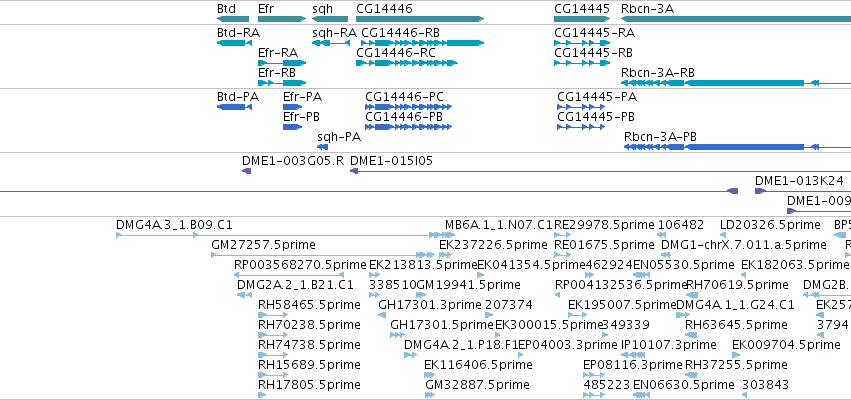Select Efr-PB protein feature
Image resolution: width=851 pixels, height=400 pixels.
293,127
